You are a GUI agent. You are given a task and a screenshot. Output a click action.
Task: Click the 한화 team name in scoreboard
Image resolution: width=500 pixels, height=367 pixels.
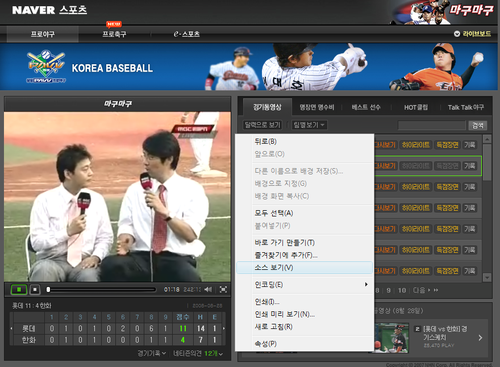29,340
